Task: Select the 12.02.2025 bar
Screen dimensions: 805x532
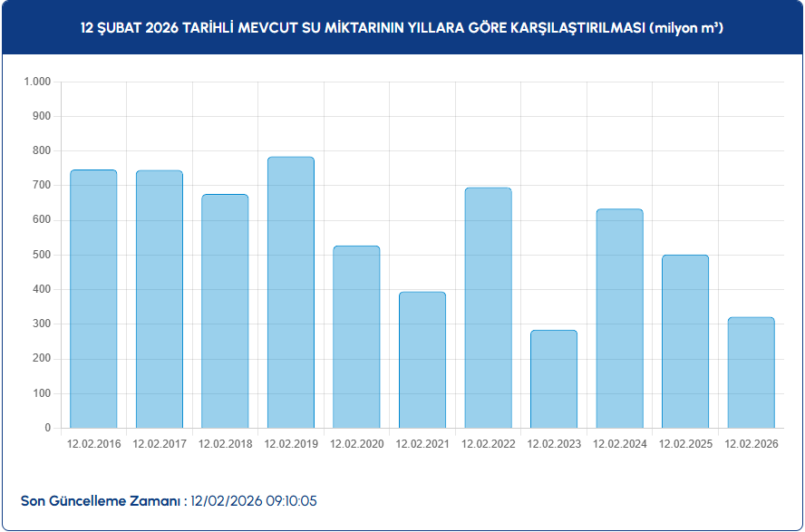Action: point(685,342)
